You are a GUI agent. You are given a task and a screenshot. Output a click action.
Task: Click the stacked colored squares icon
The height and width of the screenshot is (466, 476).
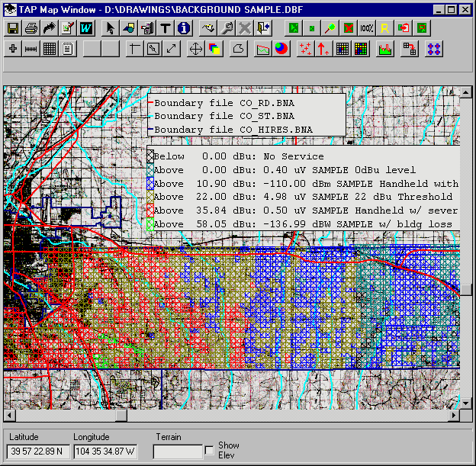(x=214, y=49)
